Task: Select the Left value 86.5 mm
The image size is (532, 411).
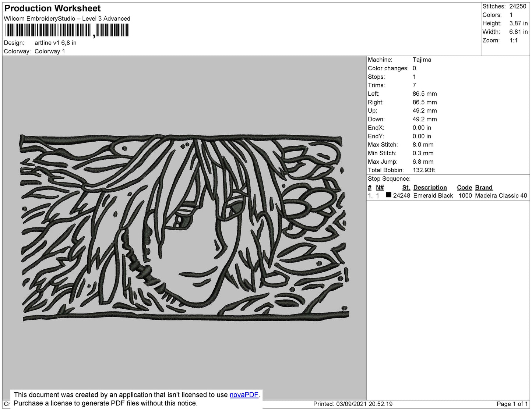Action: pyautogui.click(x=425, y=93)
